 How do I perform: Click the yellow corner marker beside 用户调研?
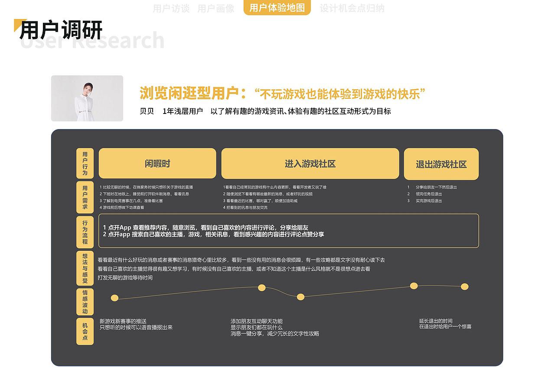[18, 24]
